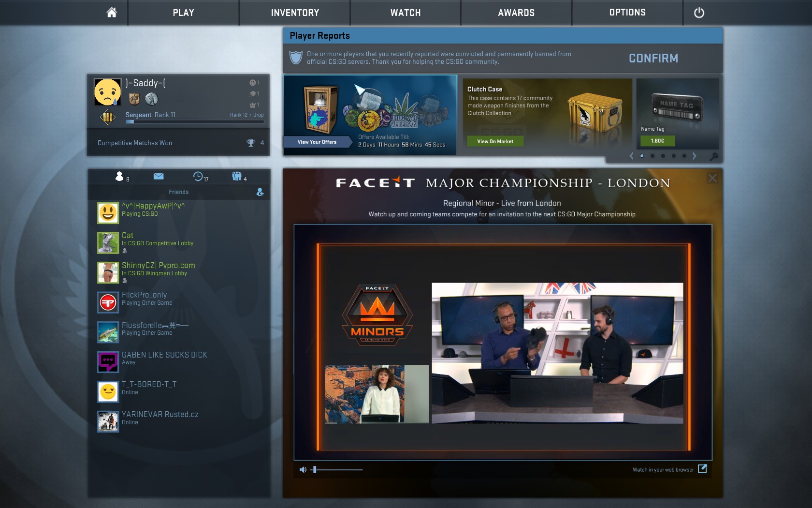Click View Your Offers button

(317, 142)
